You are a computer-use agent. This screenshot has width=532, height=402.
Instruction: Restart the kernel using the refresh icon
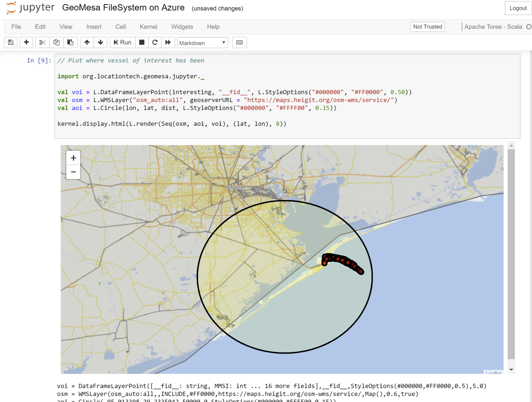(x=154, y=42)
